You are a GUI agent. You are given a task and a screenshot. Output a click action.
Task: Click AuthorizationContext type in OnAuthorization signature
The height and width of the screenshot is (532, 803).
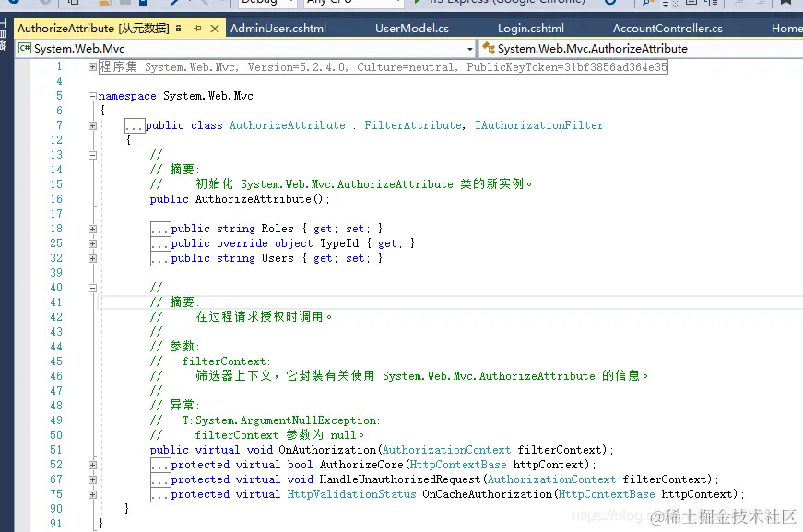click(x=446, y=450)
